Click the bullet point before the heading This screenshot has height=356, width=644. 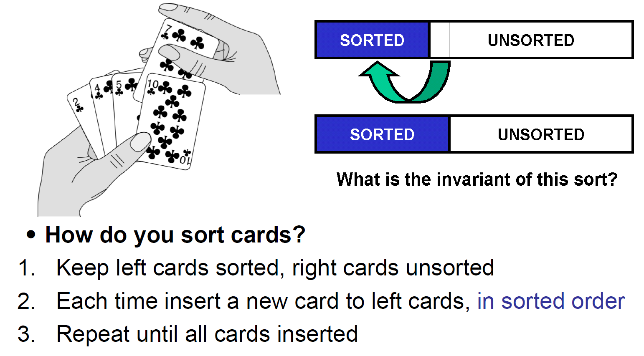pyautogui.click(x=31, y=235)
